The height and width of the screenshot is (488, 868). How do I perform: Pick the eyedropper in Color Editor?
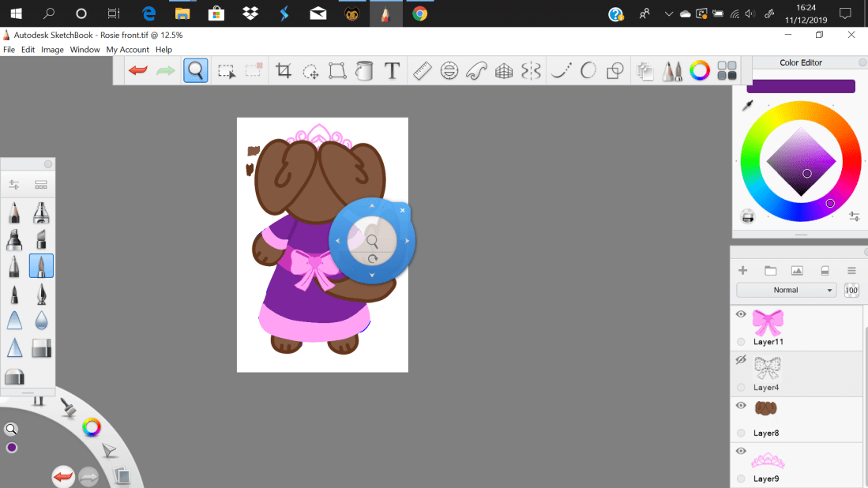point(747,106)
